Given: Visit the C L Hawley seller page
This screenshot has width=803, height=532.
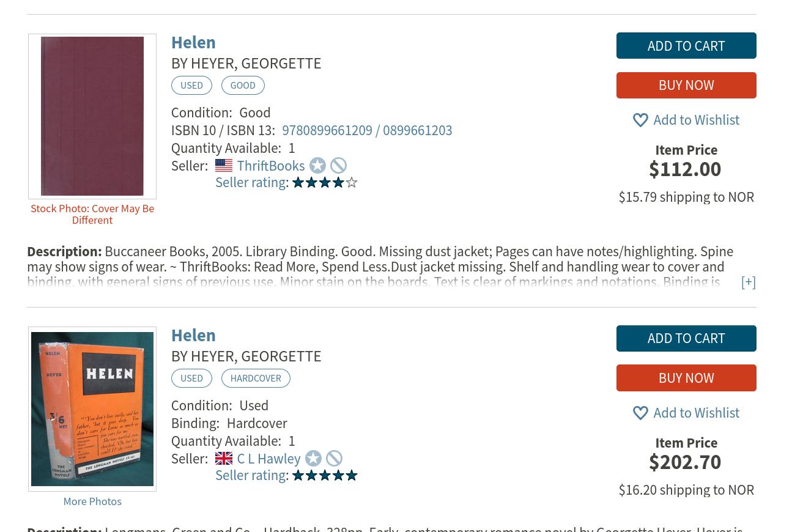Looking at the screenshot, I should [x=268, y=459].
